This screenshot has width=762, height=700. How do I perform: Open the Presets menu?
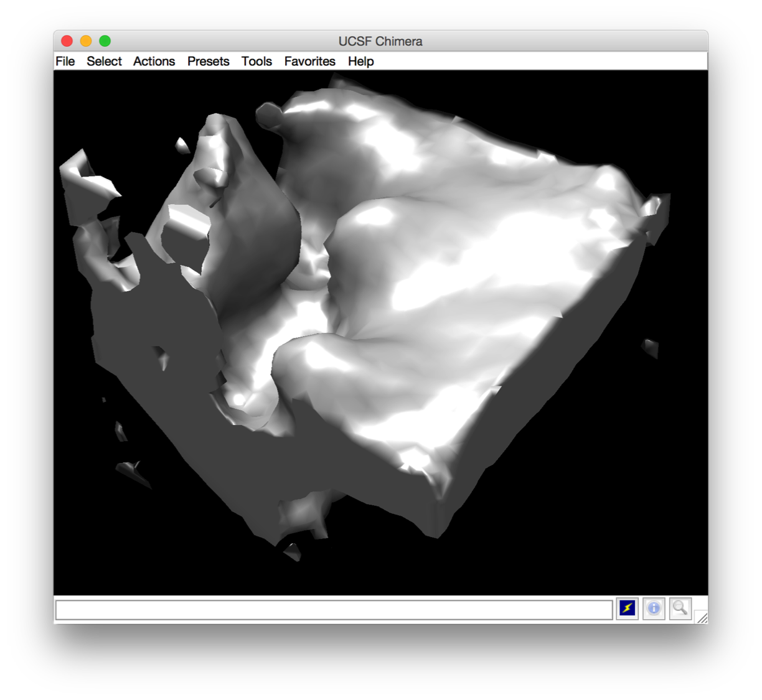click(x=208, y=61)
